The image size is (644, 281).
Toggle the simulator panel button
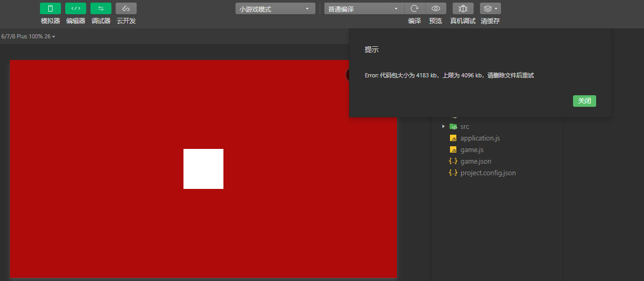50,8
